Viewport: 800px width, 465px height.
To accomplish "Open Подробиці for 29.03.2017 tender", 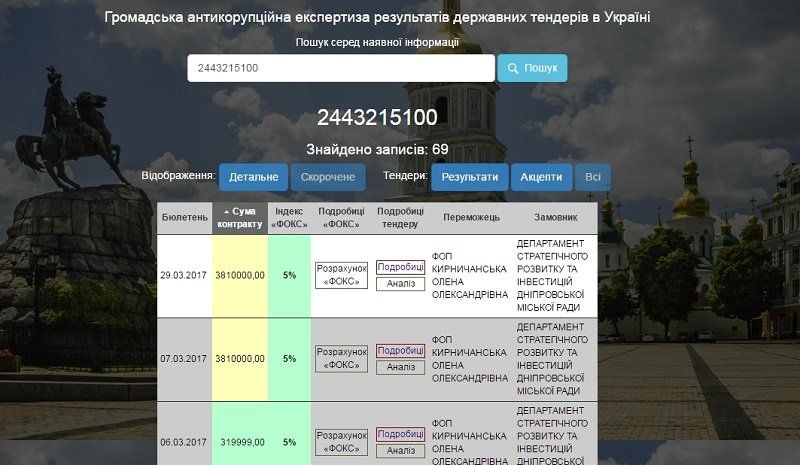I will point(401,267).
